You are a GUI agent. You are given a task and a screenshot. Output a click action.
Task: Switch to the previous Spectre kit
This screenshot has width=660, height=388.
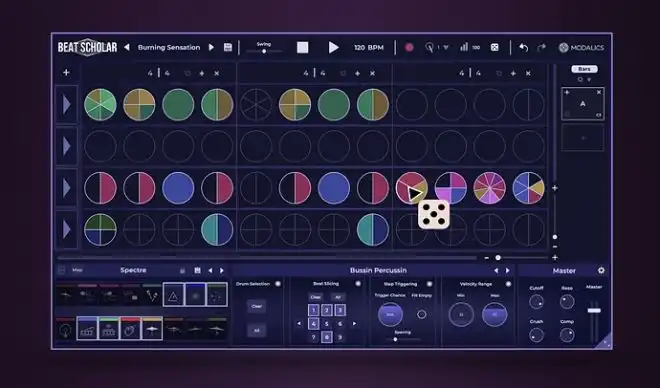(x=210, y=270)
